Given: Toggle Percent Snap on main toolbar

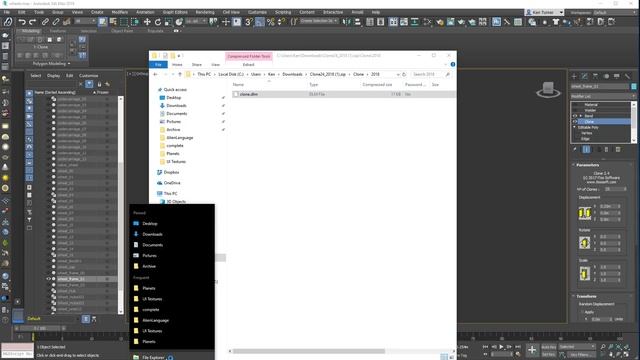Looking at the screenshot, I should [270, 22].
